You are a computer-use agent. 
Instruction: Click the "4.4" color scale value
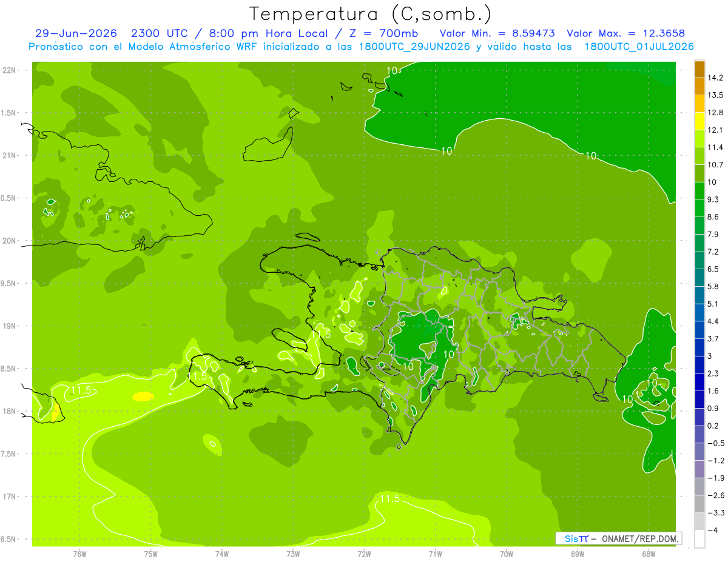[x=713, y=321]
